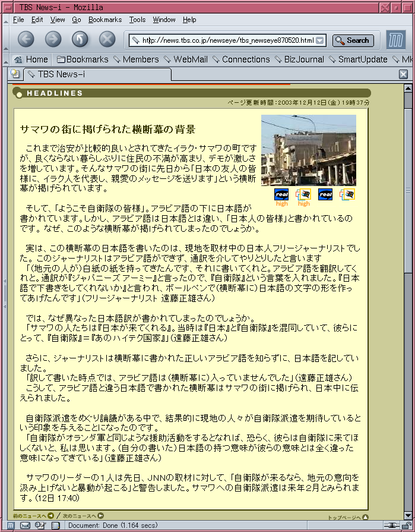
Task: Click the top page up-arrow icon
Action: tap(365, 517)
